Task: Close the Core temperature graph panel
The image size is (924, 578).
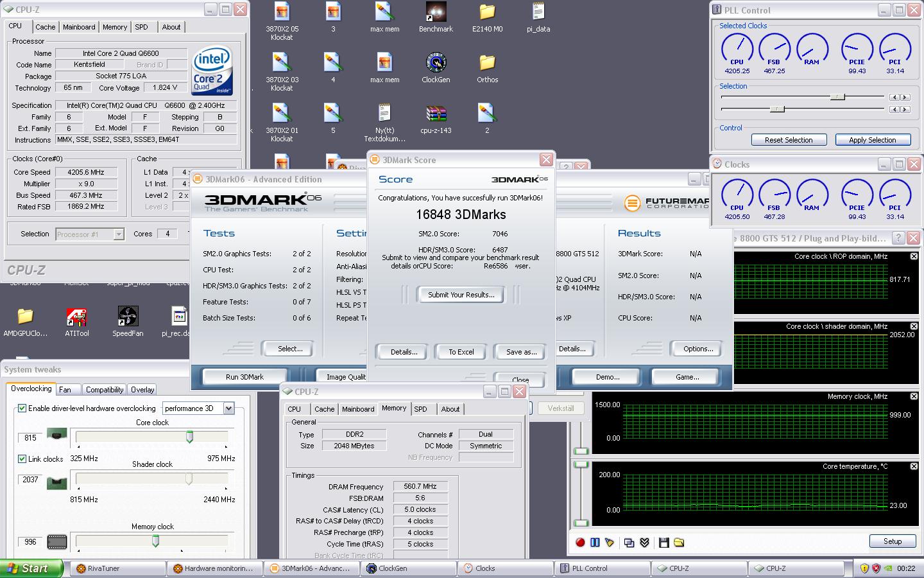Action: tap(914, 466)
